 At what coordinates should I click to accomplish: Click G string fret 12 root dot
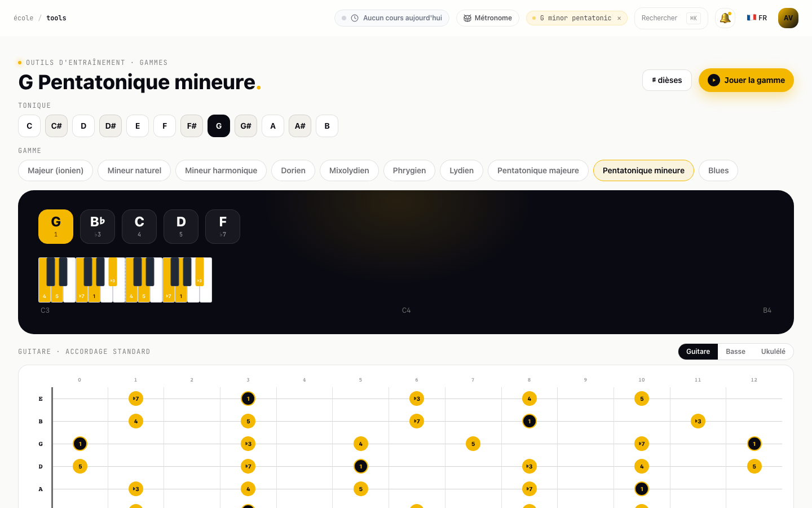tap(754, 444)
